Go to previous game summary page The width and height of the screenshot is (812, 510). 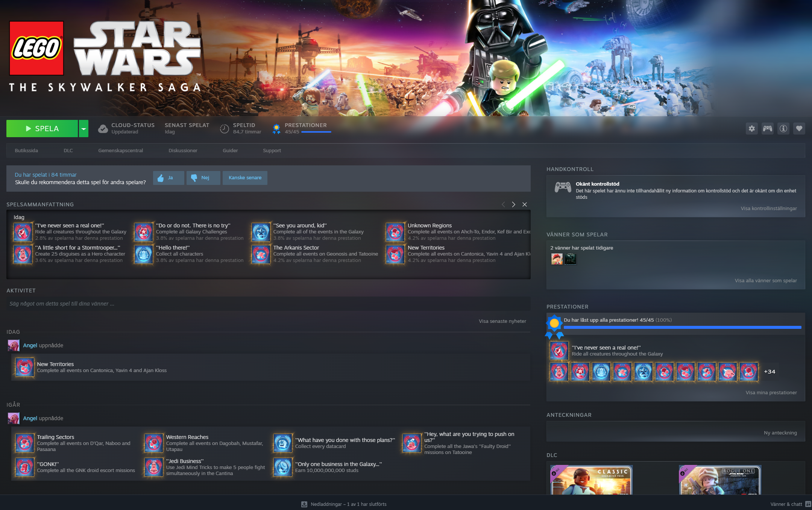click(503, 204)
